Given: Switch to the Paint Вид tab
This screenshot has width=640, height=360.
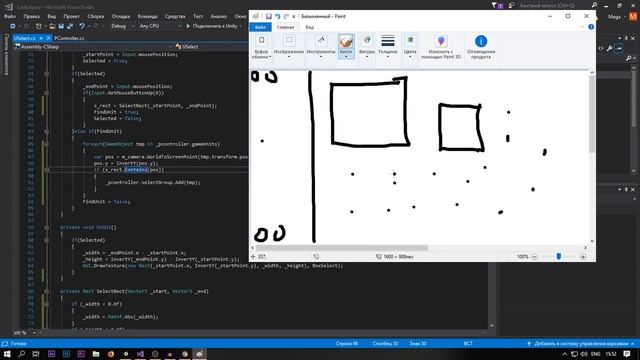Looking at the screenshot, I should [x=310, y=27].
